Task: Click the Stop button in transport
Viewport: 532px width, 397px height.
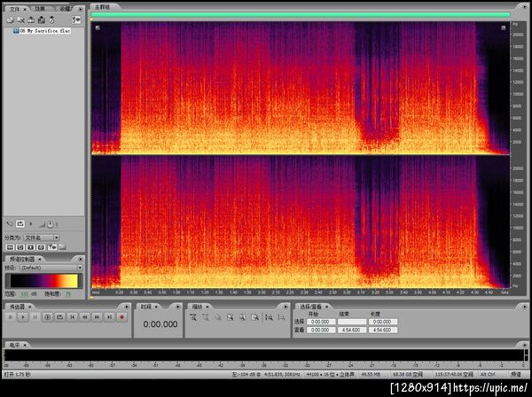Action: pyautogui.click(x=10, y=317)
